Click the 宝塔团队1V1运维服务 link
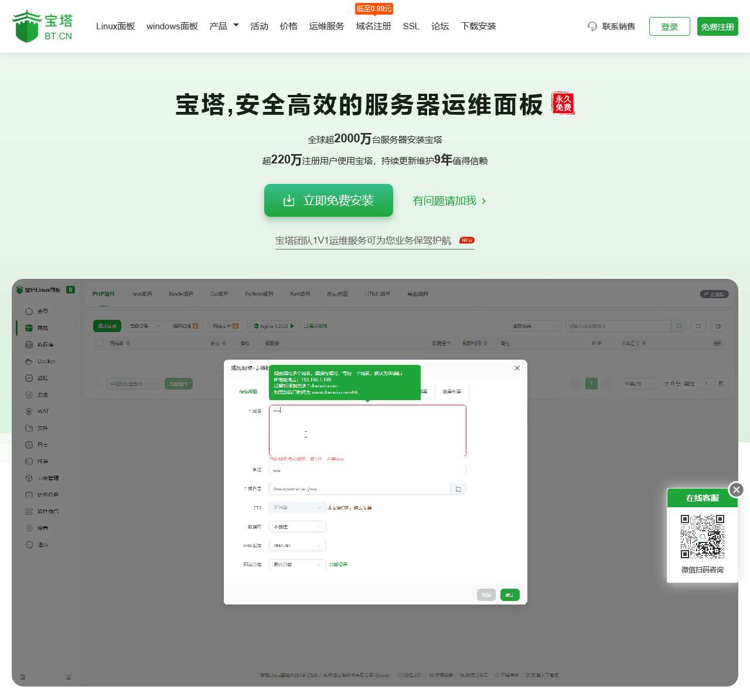This screenshot has width=750, height=700. pos(375,241)
